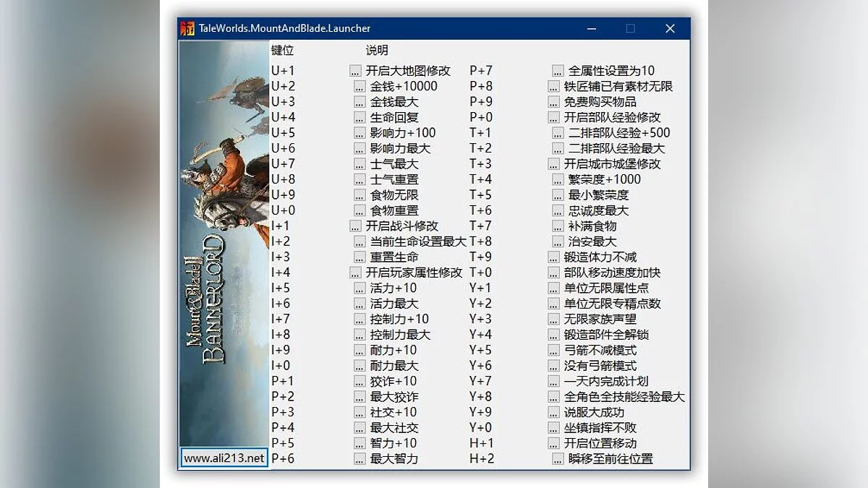Click the hotkey button beside 开启大地图修改
Image resolution: width=868 pixels, height=488 pixels.
[354, 70]
